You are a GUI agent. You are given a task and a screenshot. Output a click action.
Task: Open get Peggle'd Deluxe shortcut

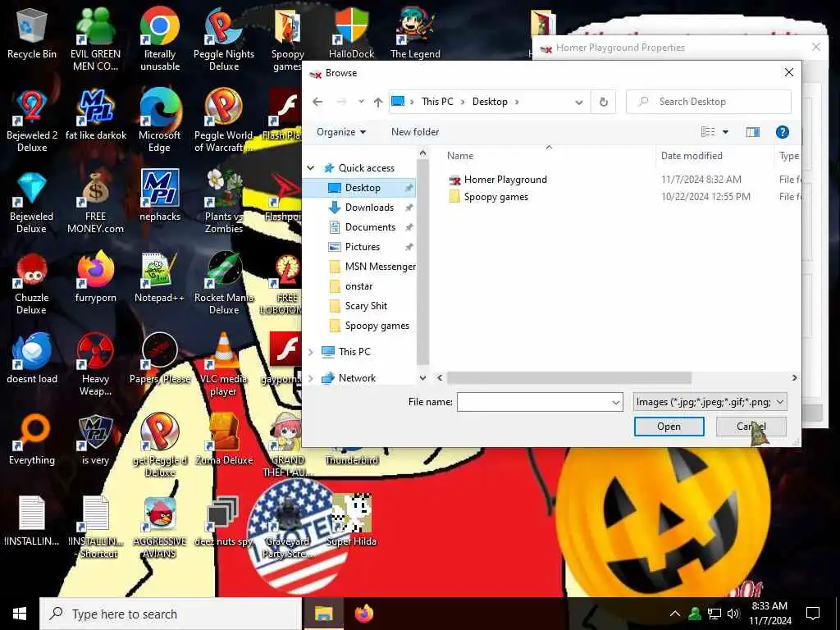(160, 445)
